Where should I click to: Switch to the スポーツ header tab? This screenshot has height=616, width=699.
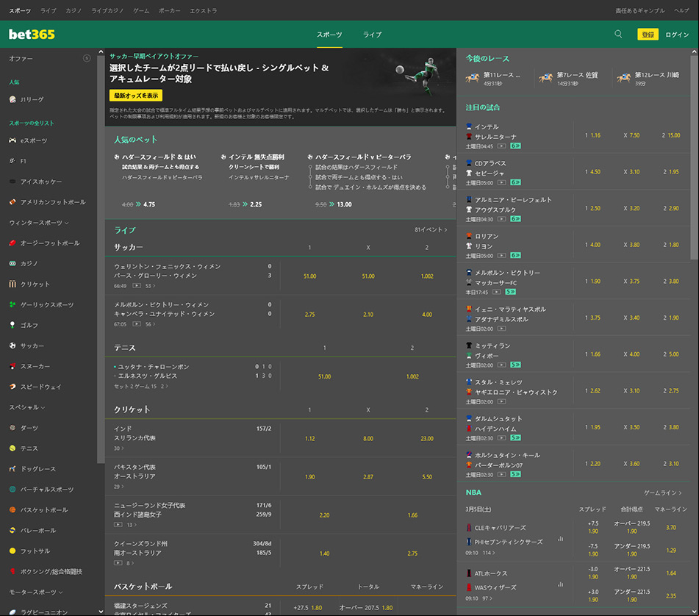pos(329,35)
